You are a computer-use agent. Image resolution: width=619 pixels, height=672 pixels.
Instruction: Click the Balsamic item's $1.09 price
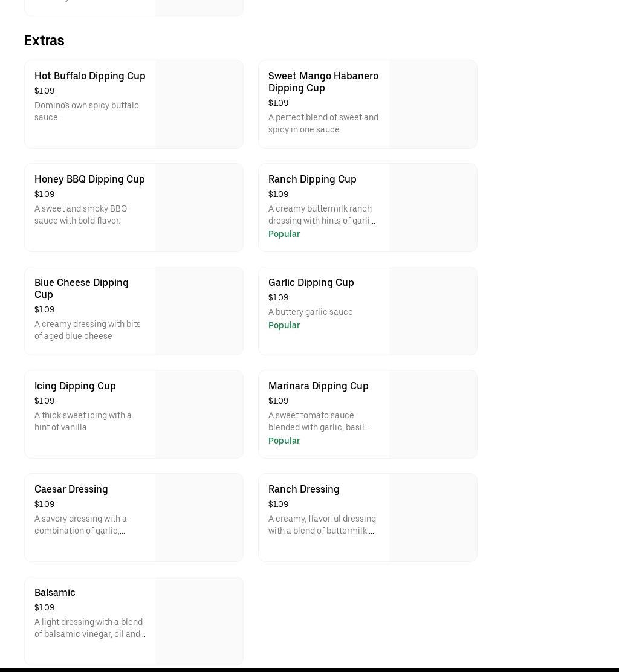(44, 608)
